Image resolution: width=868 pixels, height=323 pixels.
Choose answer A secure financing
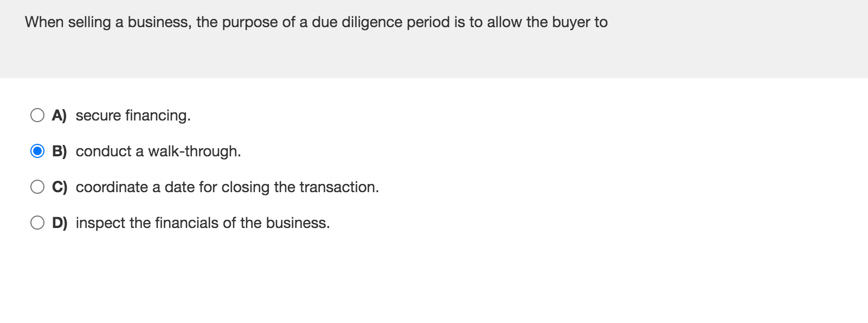coord(133,115)
